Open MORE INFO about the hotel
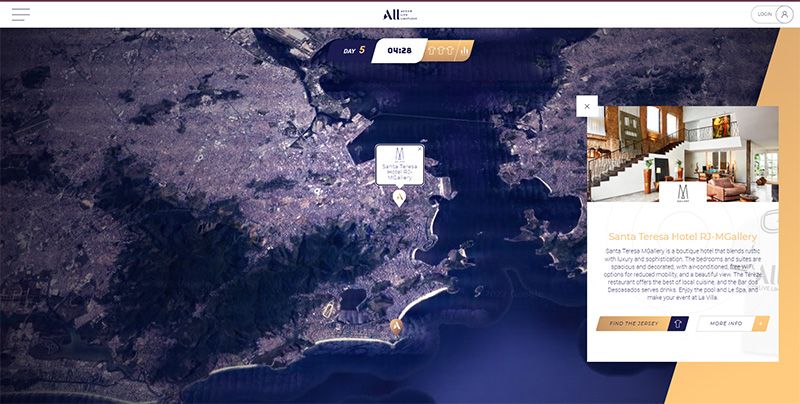Image resolution: width=800 pixels, height=404 pixels. coord(733,324)
